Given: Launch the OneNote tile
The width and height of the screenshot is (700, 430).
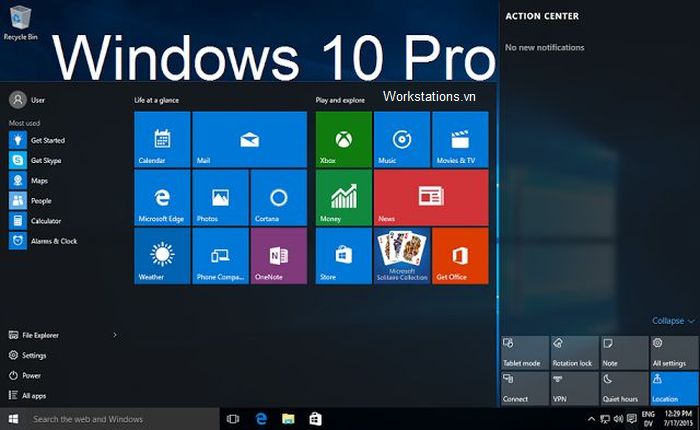Looking at the screenshot, I should point(279,256).
